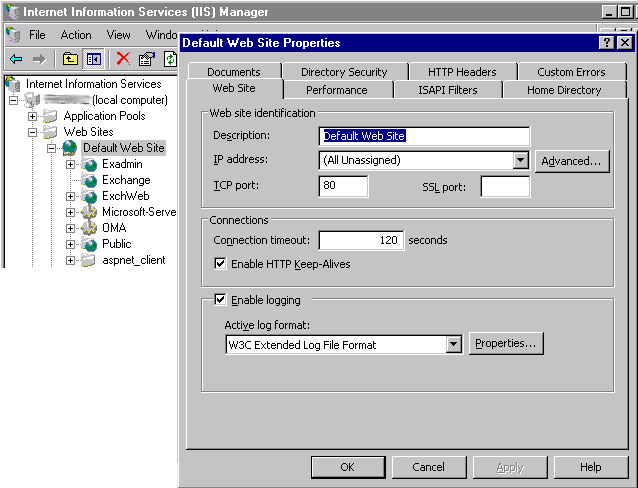Open the Window menu
Image resolution: width=638 pixels, height=488 pixels.
click(162, 35)
